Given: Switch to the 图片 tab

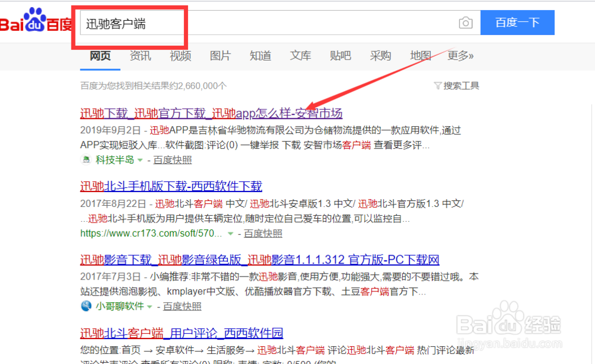Looking at the screenshot, I should click(x=221, y=56).
